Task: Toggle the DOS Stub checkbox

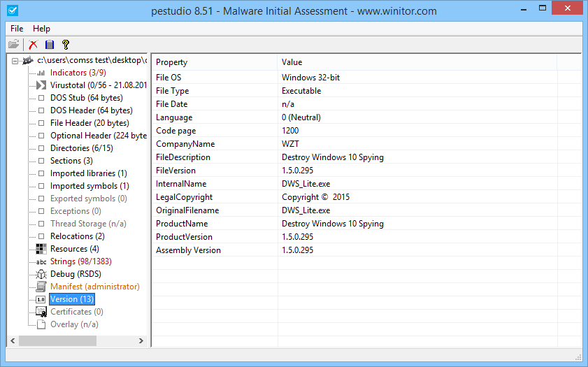Action: [x=41, y=98]
